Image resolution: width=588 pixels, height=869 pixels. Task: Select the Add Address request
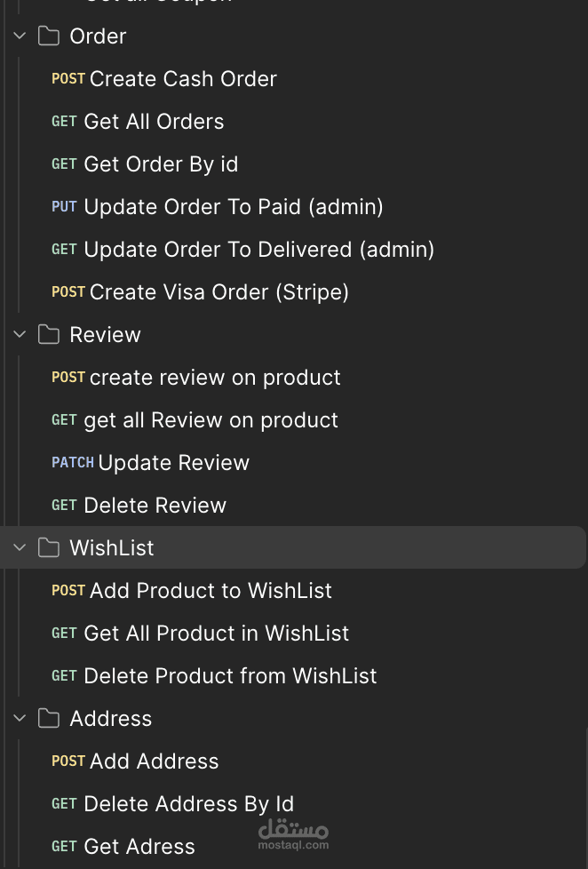click(154, 761)
